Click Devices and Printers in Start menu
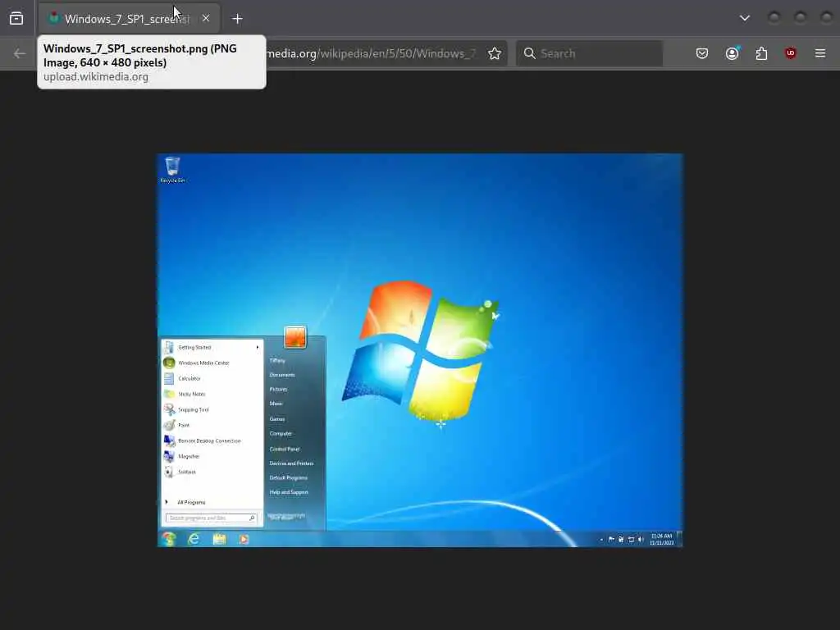The image size is (840, 630). (x=291, y=463)
